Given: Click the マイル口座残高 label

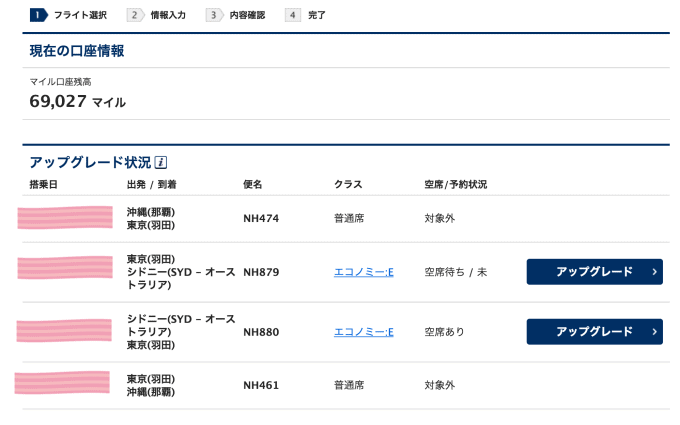Looking at the screenshot, I should tap(60, 82).
